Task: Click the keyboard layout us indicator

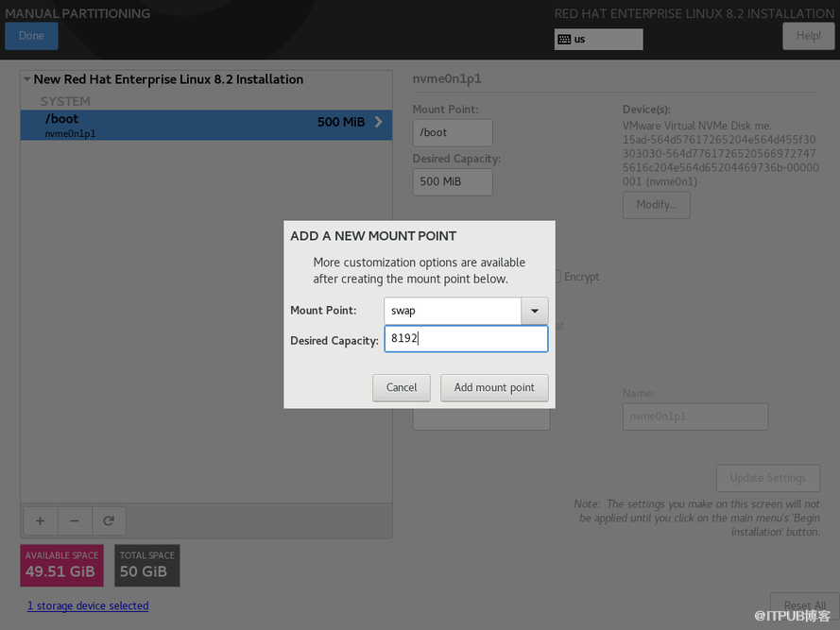Action: coord(597,39)
